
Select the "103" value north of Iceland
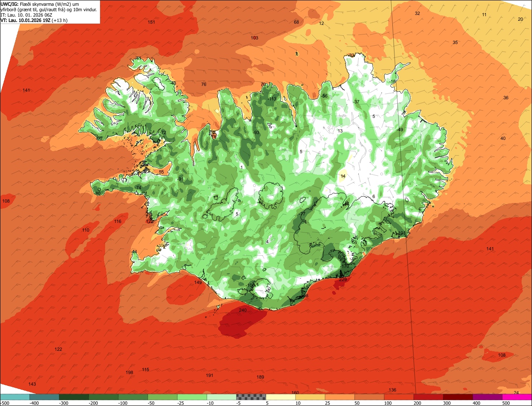[x=254, y=38]
